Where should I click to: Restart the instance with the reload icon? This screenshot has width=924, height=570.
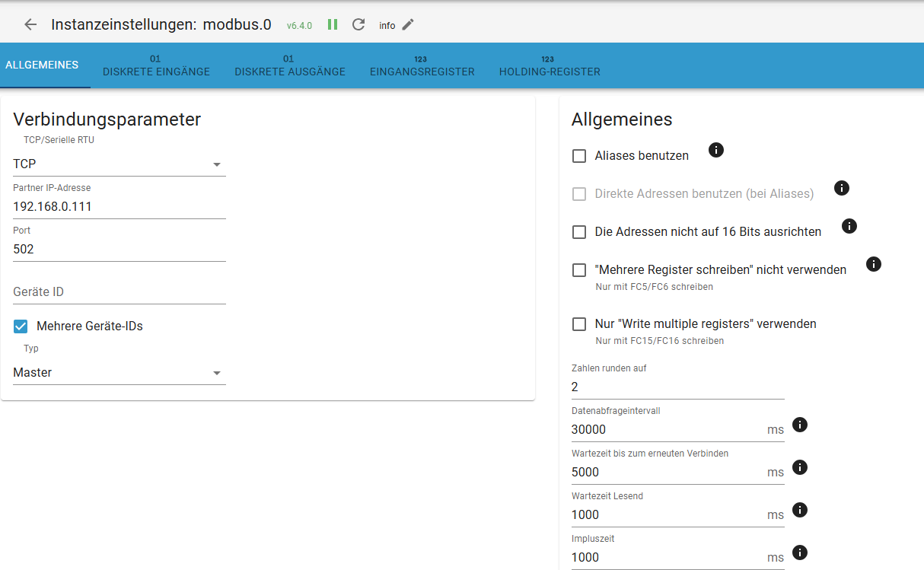click(358, 24)
